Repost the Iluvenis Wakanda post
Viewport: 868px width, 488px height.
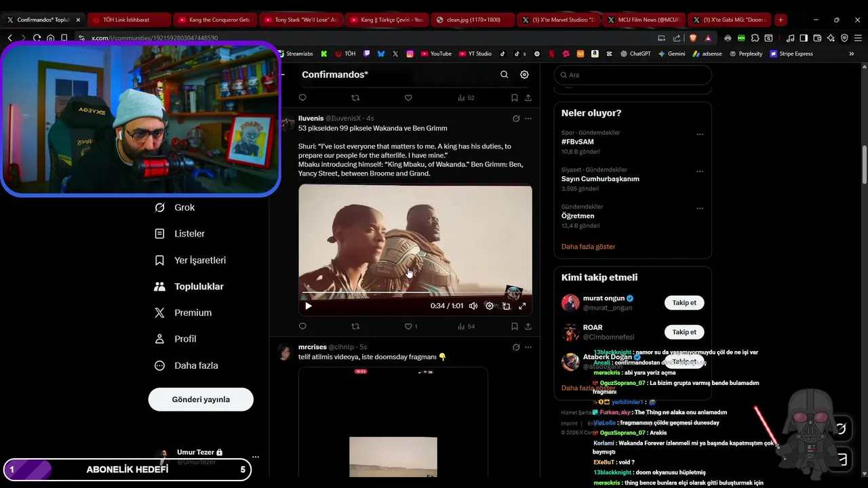click(x=355, y=326)
